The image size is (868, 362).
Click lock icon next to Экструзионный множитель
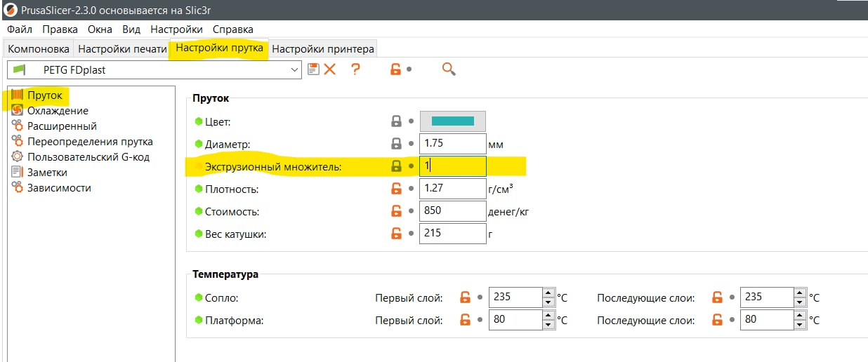[396, 166]
